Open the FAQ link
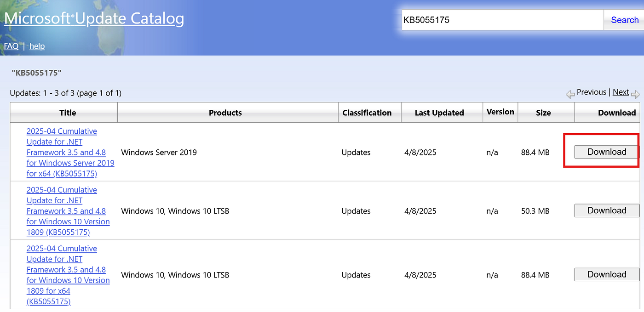Image resolution: width=644 pixels, height=312 pixels. (11, 46)
